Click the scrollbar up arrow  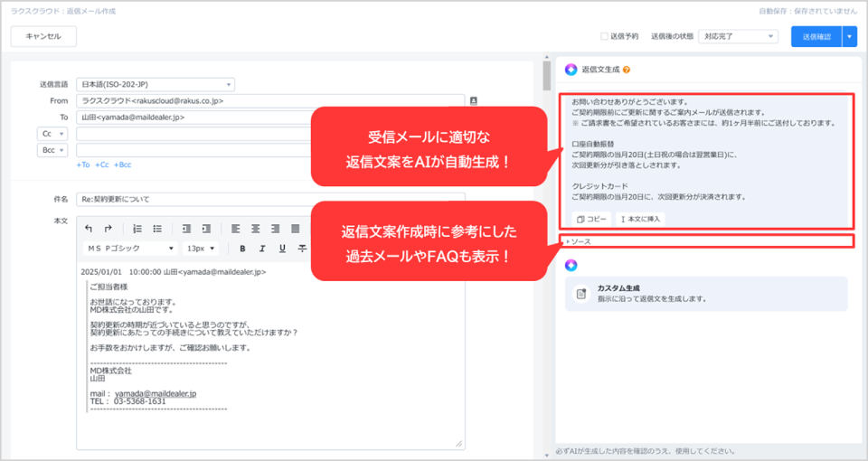pyautogui.click(x=547, y=57)
